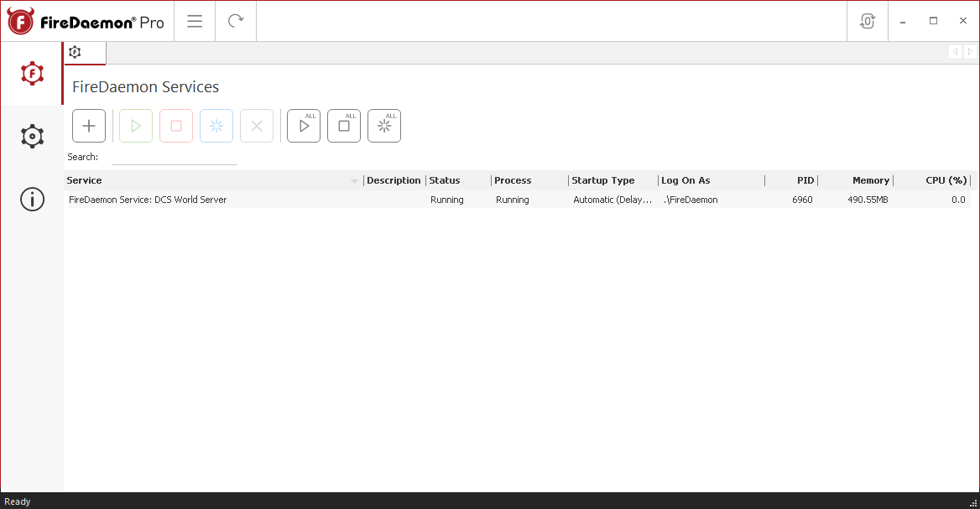Click the memory value 490.55MB
Viewport: 980px width, 509px height.
pyautogui.click(x=868, y=200)
